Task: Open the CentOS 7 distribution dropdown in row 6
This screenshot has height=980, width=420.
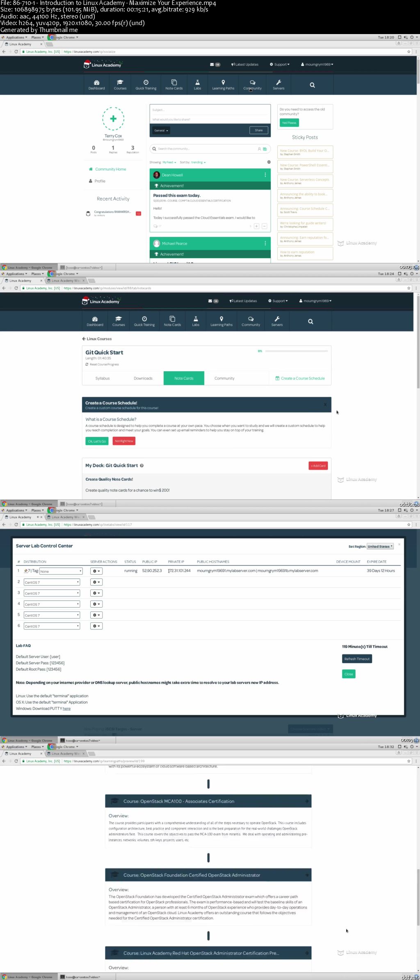Action: [x=52, y=626]
